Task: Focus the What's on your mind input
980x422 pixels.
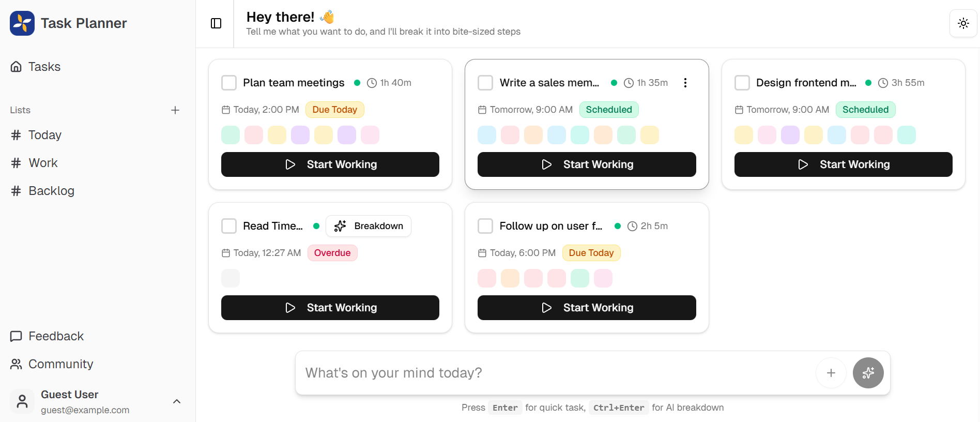Action: pos(517,372)
